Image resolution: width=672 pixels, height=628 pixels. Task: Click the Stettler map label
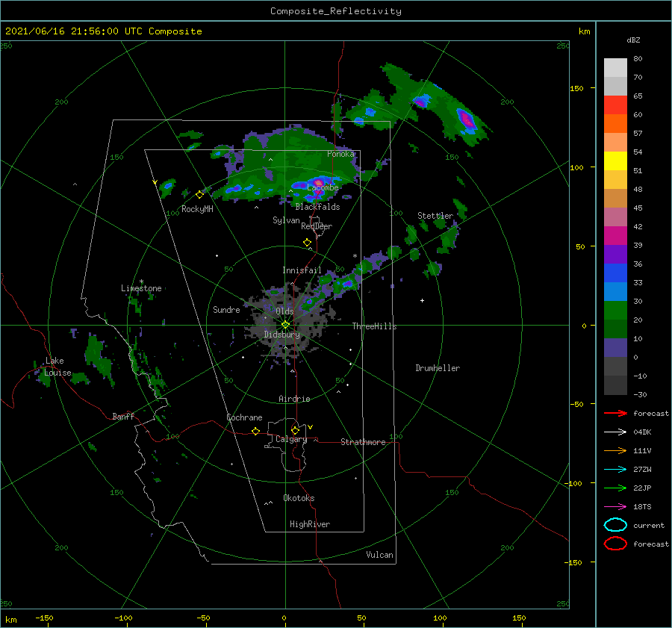click(435, 216)
